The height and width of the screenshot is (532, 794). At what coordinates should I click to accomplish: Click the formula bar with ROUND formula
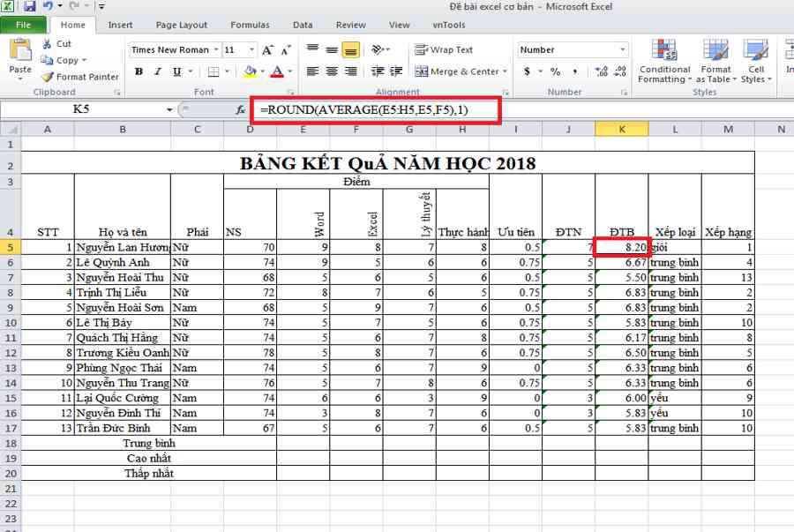(x=375, y=110)
